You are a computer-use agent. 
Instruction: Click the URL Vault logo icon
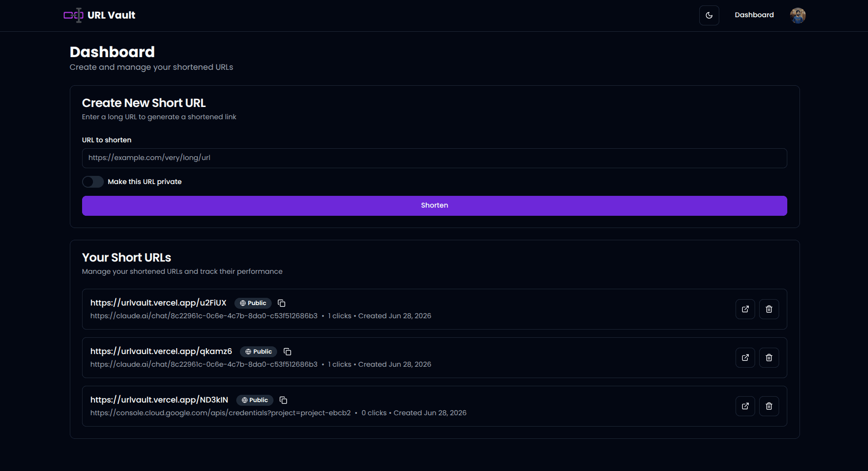[x=73, y=15]
